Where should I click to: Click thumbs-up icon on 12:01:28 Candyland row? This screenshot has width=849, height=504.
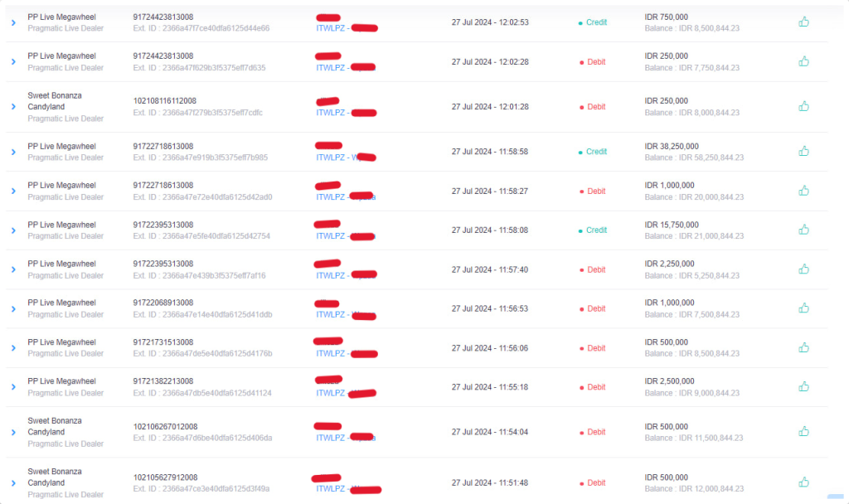pyautogui.click(x=803, y=106)
